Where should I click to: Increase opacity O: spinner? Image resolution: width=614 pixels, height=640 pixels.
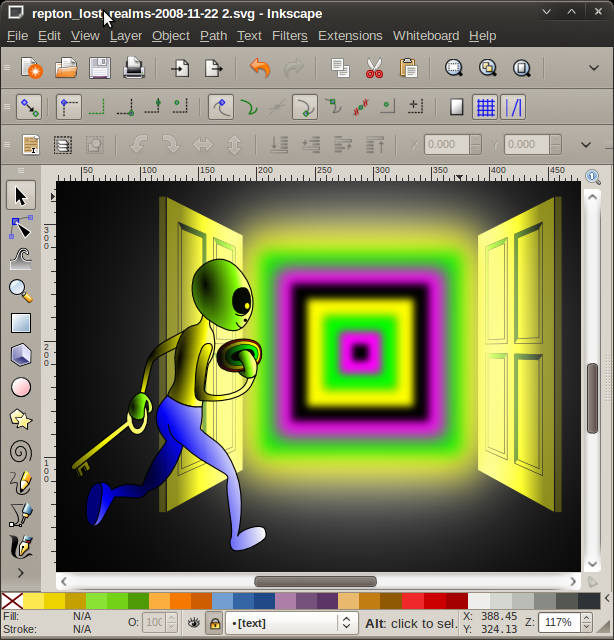[x=172, y=618]
